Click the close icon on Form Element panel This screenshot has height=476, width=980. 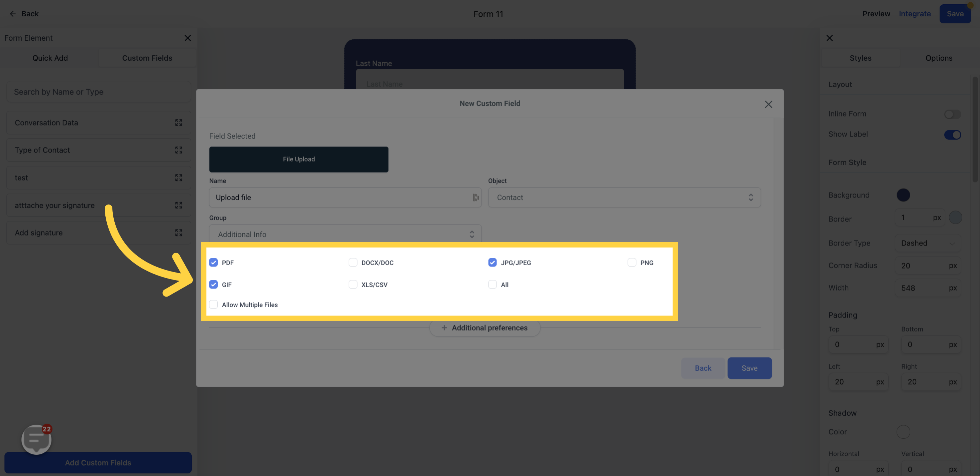pyautogui.click(x=188, y=38)
